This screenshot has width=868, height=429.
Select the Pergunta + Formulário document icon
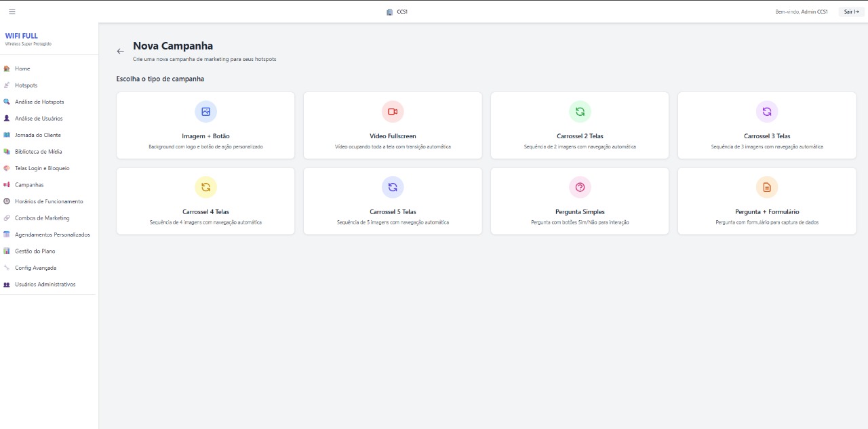pos(767,187)
